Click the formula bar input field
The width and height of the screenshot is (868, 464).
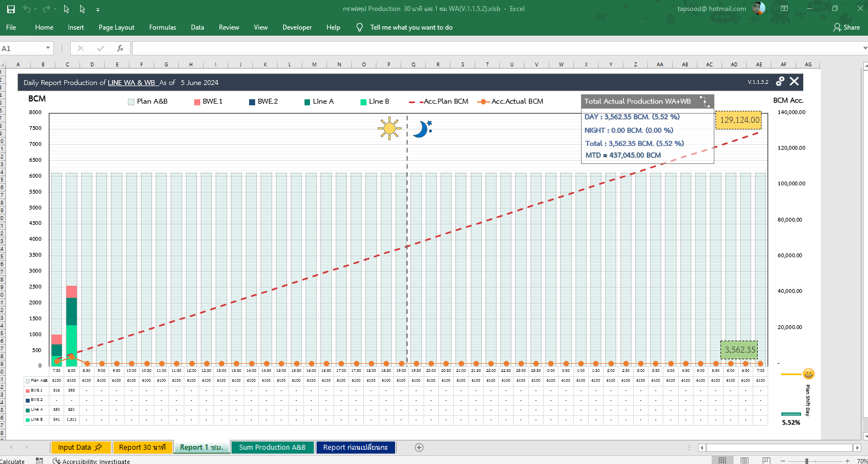point(494,48)
